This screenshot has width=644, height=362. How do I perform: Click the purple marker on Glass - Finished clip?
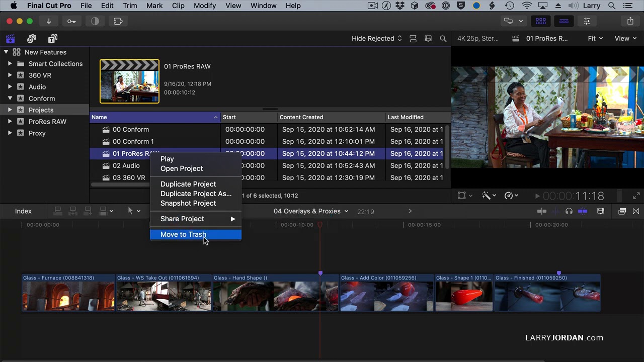pyautogui.click(x=559, y=273)
